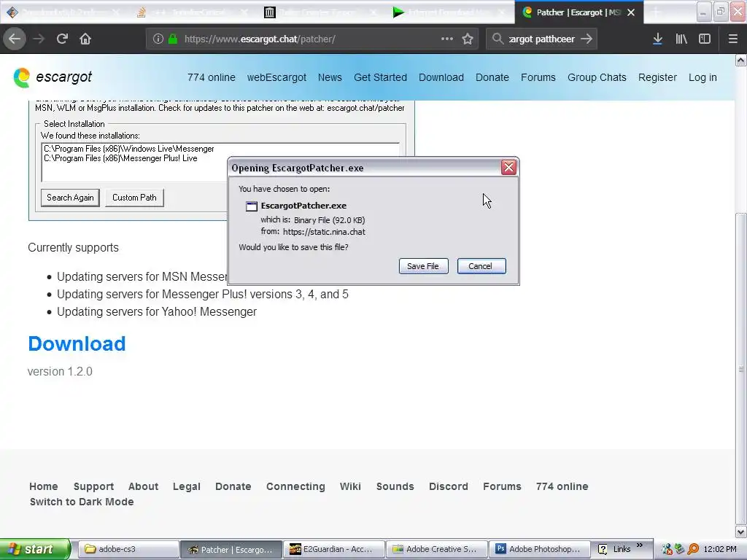Cancel the EscargotPatcher.exe download
The image size is (747, 560).
coord(481,266)
